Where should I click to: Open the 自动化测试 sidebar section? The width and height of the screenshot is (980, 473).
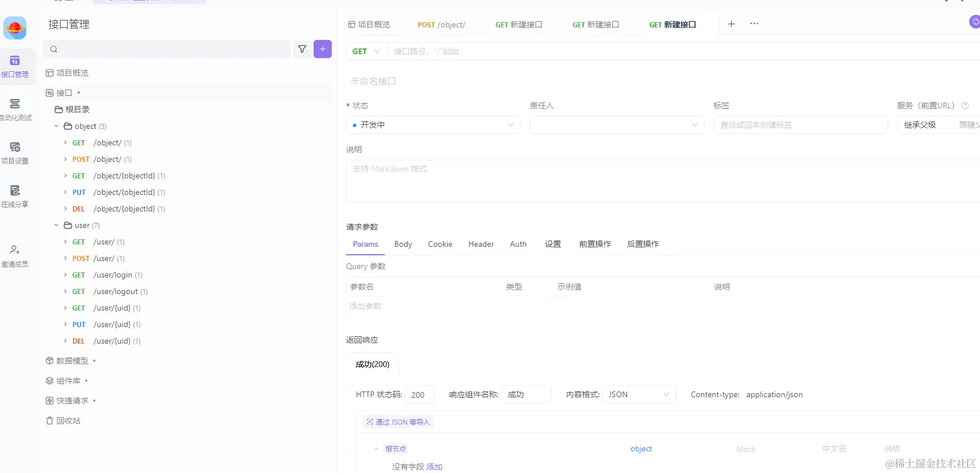click(x=15, y=110)
